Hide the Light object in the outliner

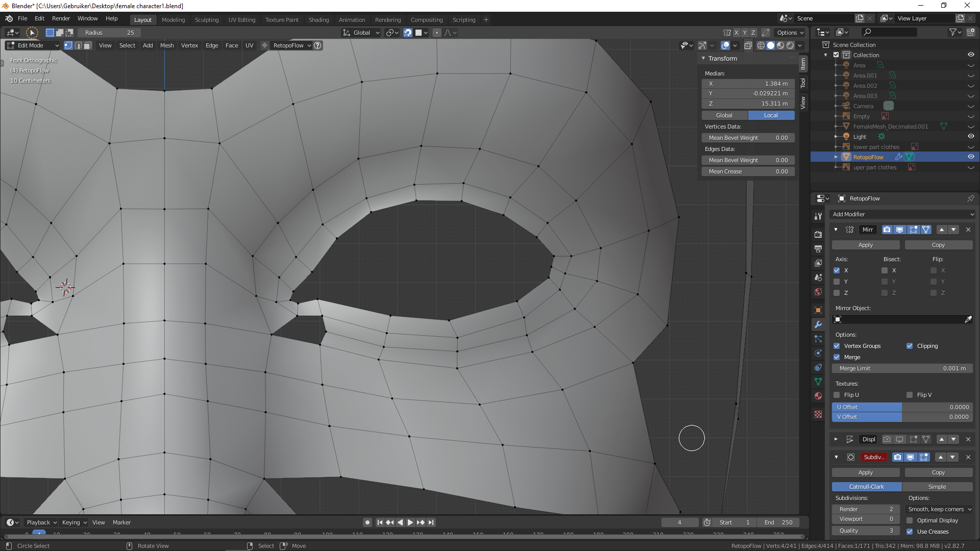coord(971,137)
